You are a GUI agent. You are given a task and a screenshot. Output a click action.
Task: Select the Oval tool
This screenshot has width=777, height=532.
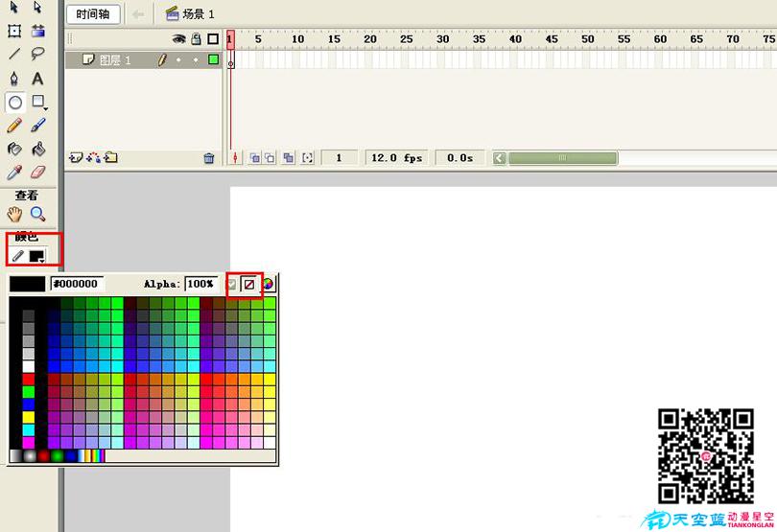tap(15, 103)
